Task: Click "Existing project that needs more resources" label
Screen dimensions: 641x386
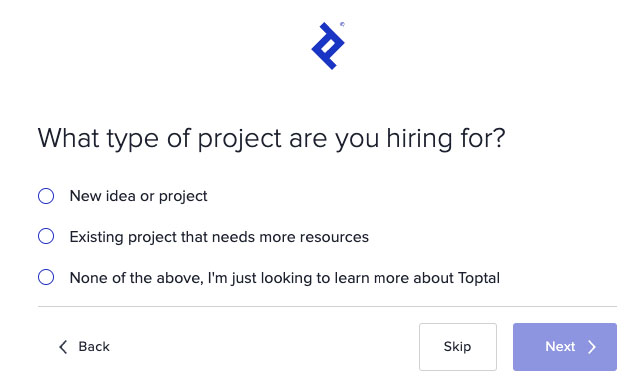Action: [219, 237]
